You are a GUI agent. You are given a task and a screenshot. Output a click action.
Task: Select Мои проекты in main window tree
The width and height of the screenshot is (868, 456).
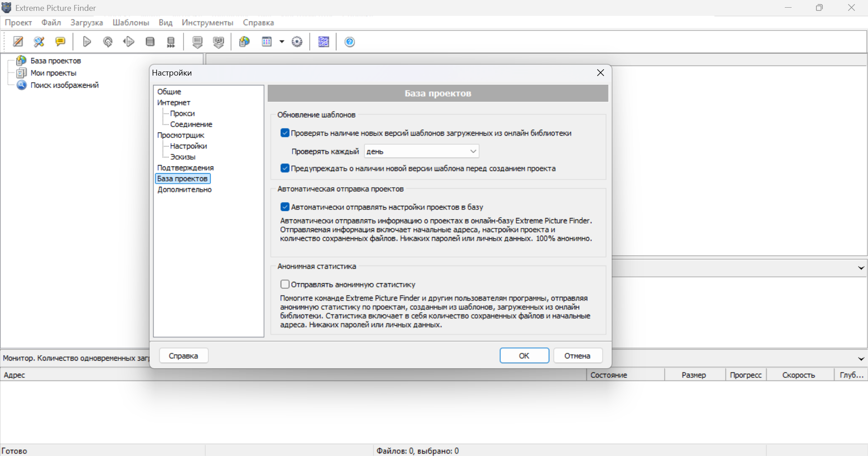(53, 73)
